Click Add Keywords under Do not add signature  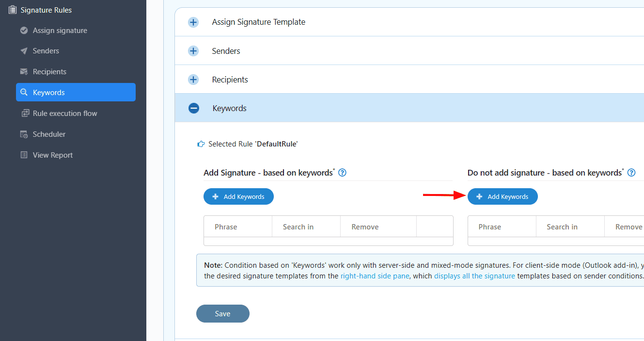point(503,196)
